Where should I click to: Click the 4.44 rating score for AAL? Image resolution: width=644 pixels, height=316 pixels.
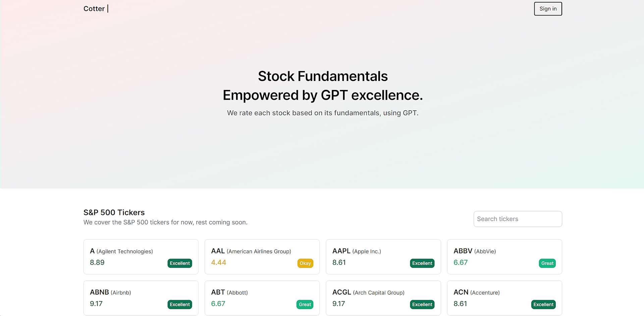pyautogui.click(x=219, y=263)
